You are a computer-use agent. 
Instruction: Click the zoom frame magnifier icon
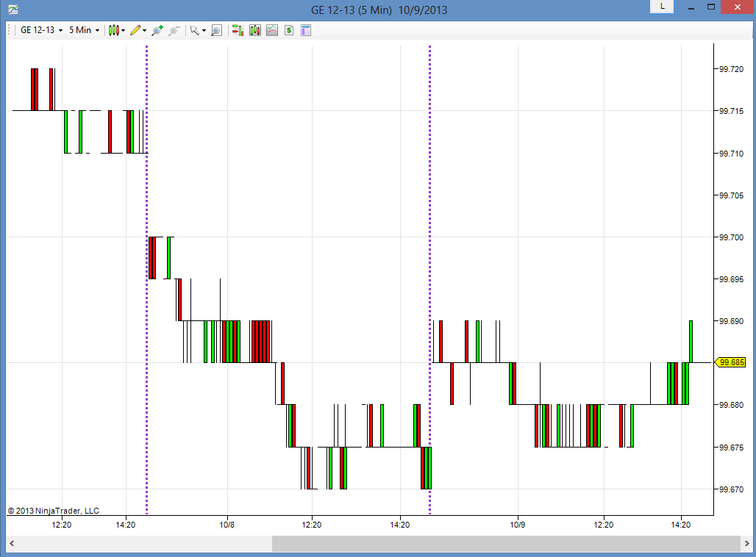click(x=216, y=30)
